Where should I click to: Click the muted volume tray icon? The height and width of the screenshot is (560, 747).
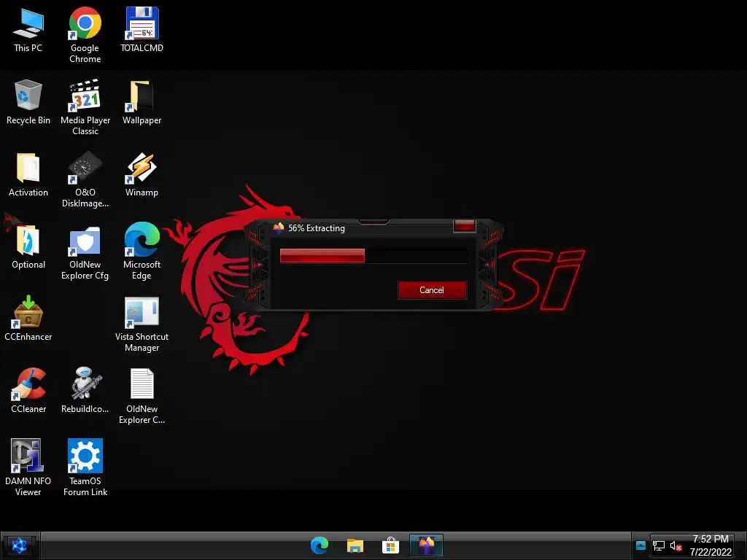(676, 545)
